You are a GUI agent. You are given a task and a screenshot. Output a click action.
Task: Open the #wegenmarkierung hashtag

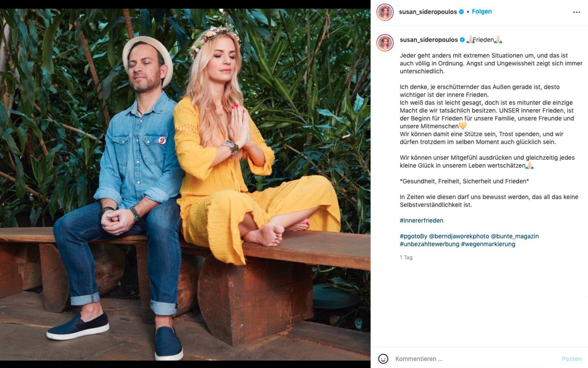(488, 244)
